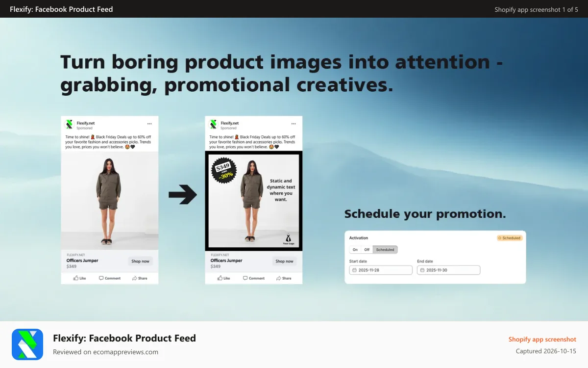The height and width of the screenshot is (368, 588).
Task: Click Shop now on right ad
Action: (284, 261)
